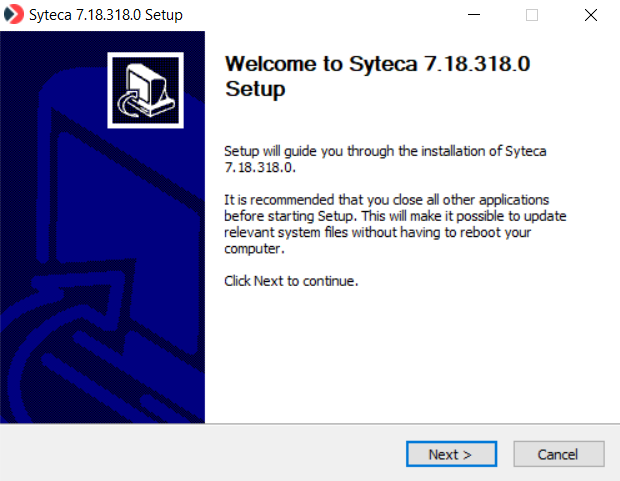Click the Syteca logo in title bar
This screenshot has width=620, height=481.
14,15
